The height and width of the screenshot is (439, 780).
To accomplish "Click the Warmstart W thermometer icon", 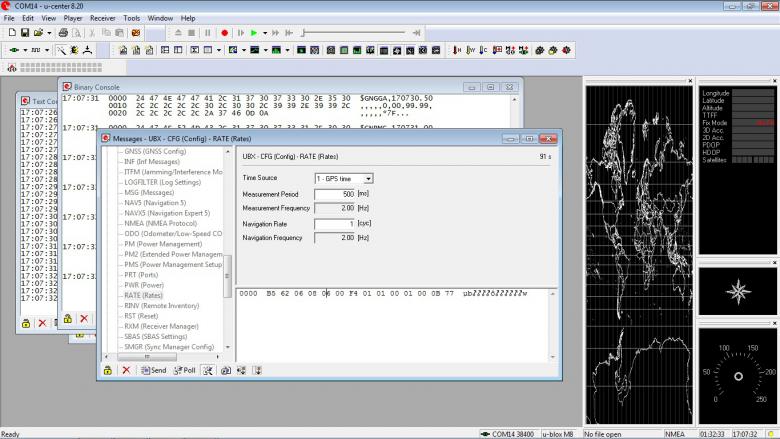I will click(470, 50).
